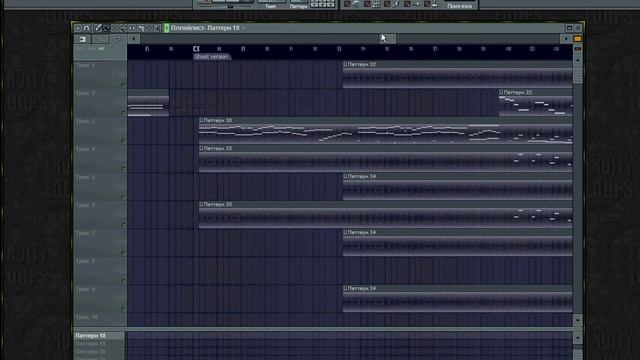Select the Short version timeline marker
Image resolution: width=640 pixels, height=360 pixels.
[211, 57]
